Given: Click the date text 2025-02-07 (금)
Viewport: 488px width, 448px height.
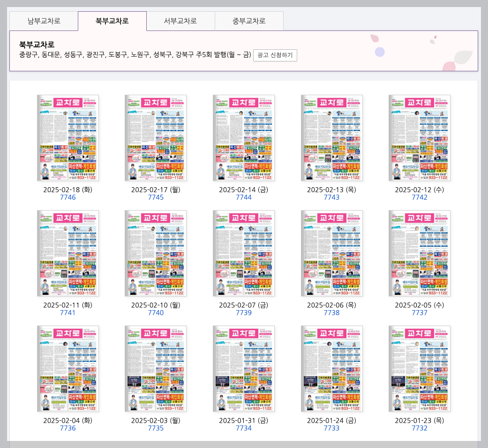Looking at the screenshot, I should (244, 305).
